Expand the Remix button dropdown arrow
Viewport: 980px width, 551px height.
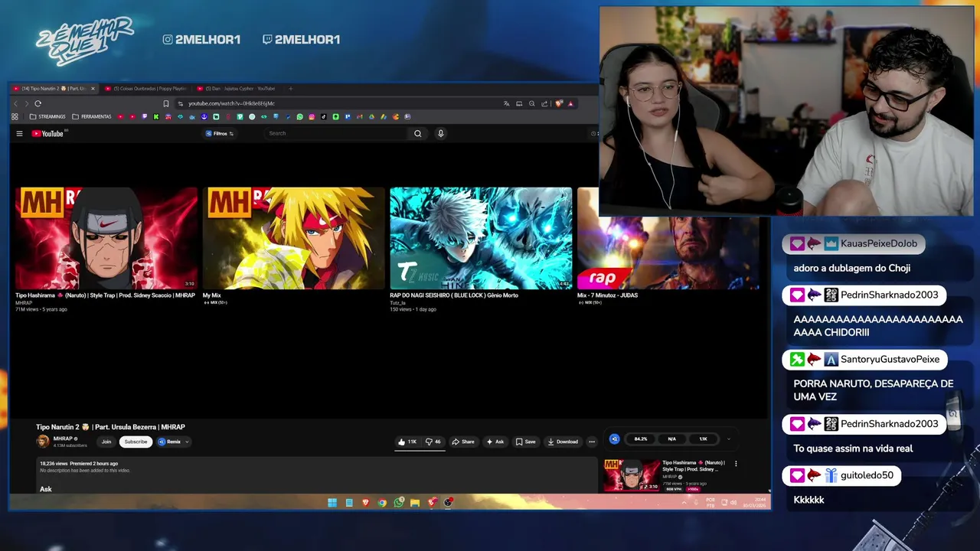[187, 442]
